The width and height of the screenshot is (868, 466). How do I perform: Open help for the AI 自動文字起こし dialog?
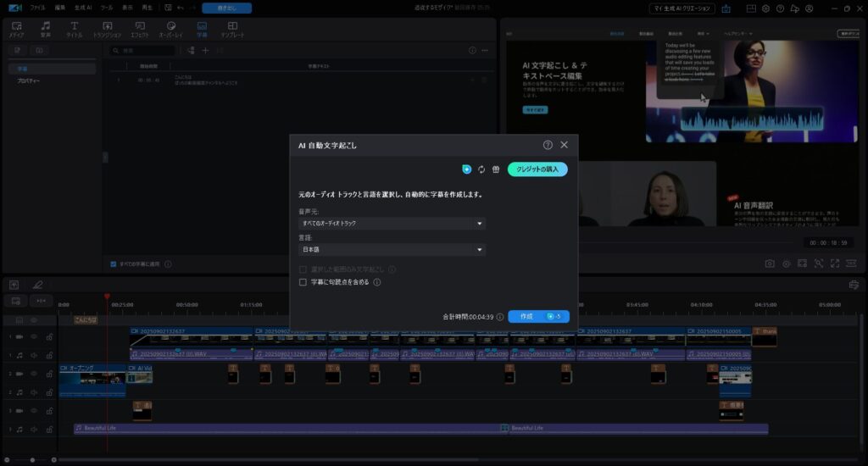coord(548,145)
